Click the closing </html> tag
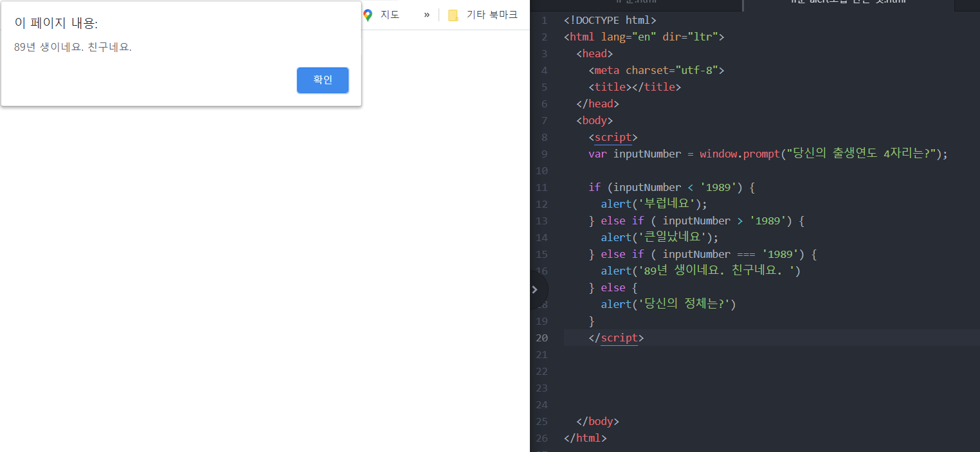This screenshot has height=452, width=980. (585, 438)
